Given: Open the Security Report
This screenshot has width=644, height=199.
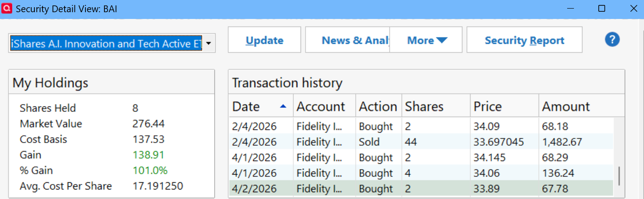Looking at the screenshot, I should [x=524, y=40].
